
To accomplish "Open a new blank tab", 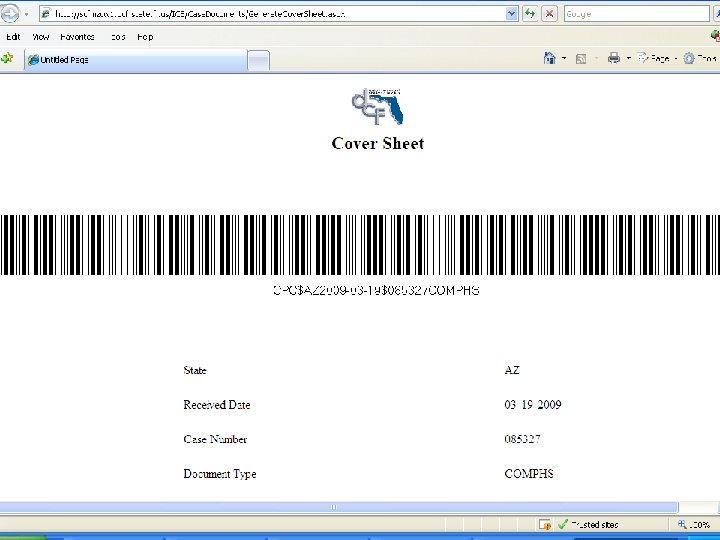I will pyautogui.click(x=259, y=60).
